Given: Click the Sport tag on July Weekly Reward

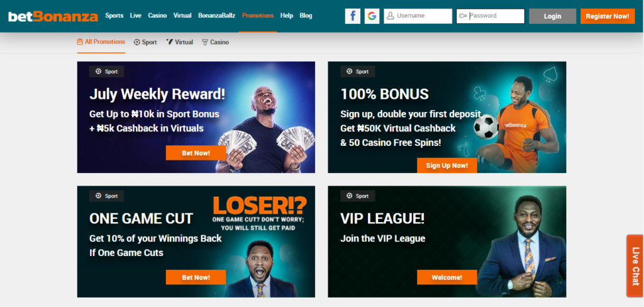Looking at the screenshot, I should point(106,72).
